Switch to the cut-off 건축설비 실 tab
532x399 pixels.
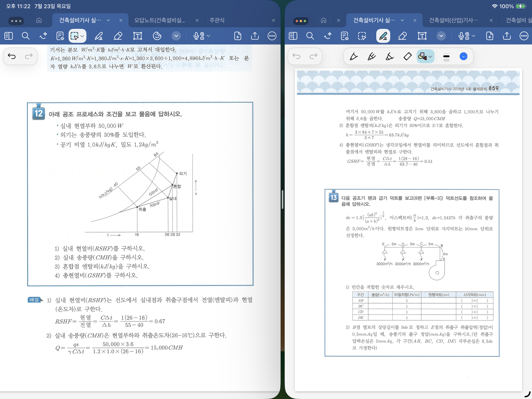519,20
